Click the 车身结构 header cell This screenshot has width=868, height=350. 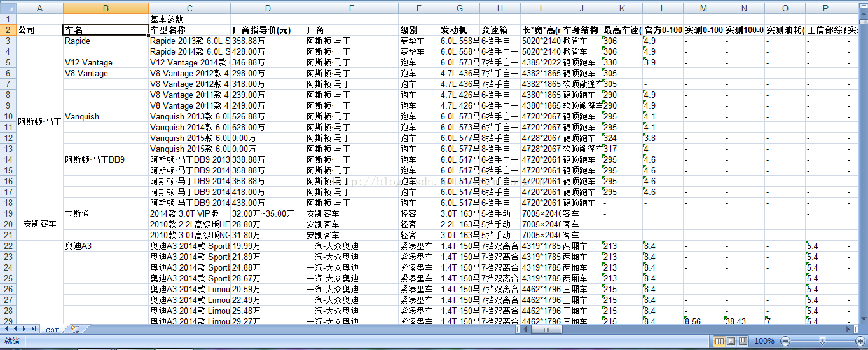click(x=581, y=30)
